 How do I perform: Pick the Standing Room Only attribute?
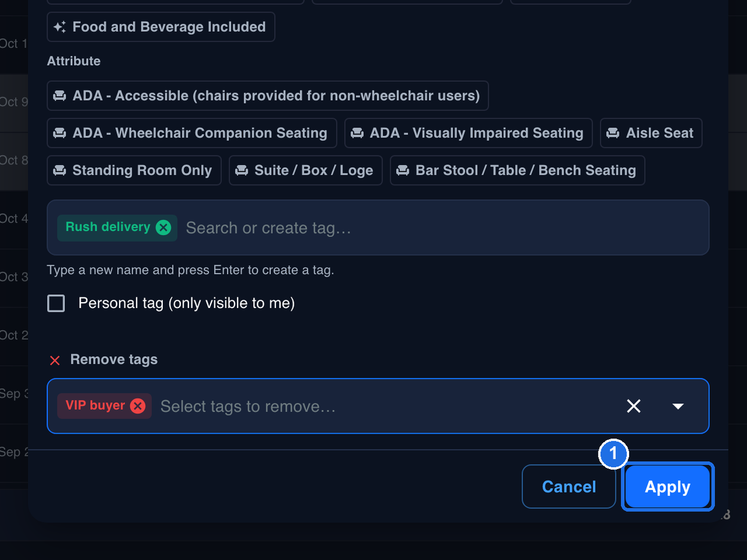(x=134, y=171)
